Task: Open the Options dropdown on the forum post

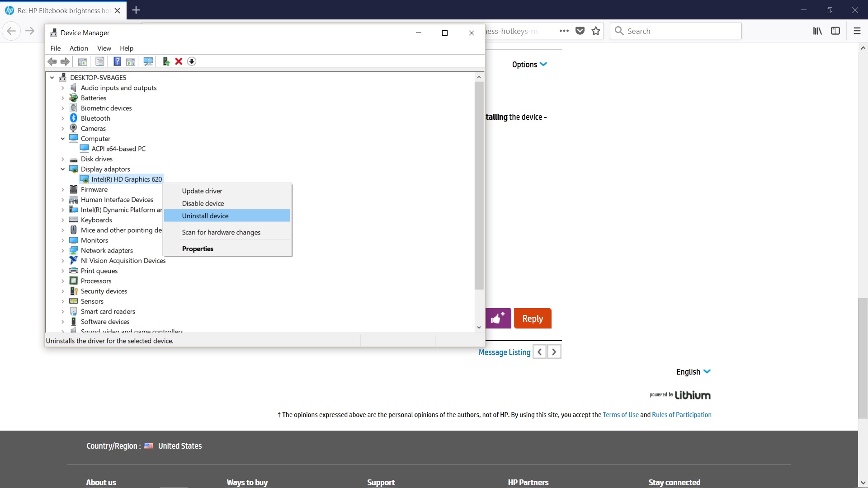Action: [529, 65]
